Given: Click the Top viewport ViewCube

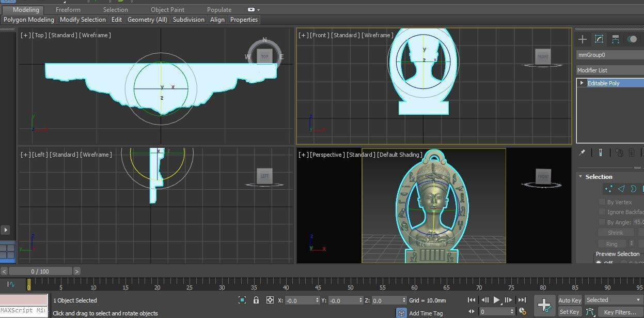Looking at the screenshot, I should 264,56.
